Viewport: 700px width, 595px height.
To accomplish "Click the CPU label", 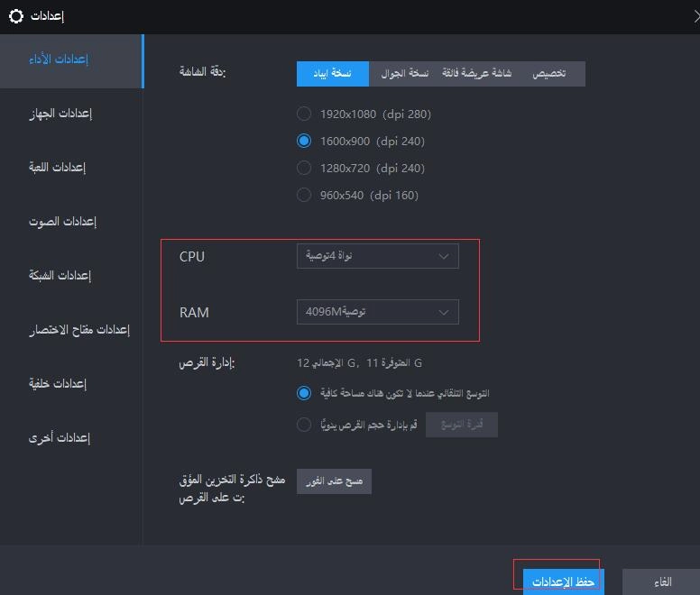I will click(x=192, y=256).
